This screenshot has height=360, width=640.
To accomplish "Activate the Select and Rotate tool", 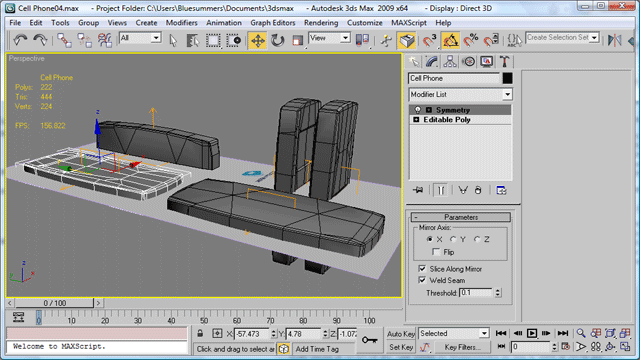I will pos(278,40).
